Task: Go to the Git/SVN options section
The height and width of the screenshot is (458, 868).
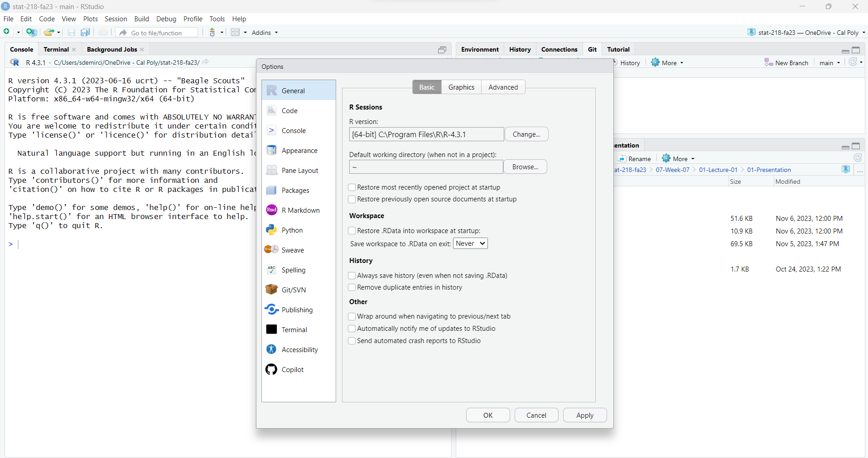Action: pos(293,290)
